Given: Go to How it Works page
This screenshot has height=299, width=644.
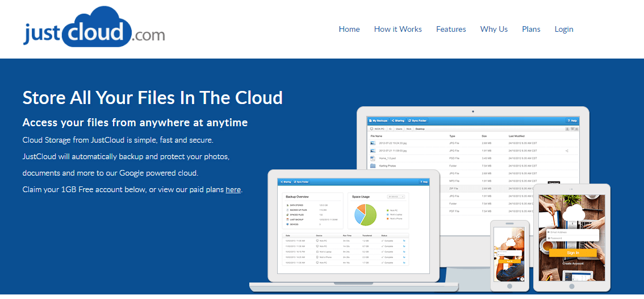Looking at the screenshot, I should pyautogui.click(x=398, y=29).
